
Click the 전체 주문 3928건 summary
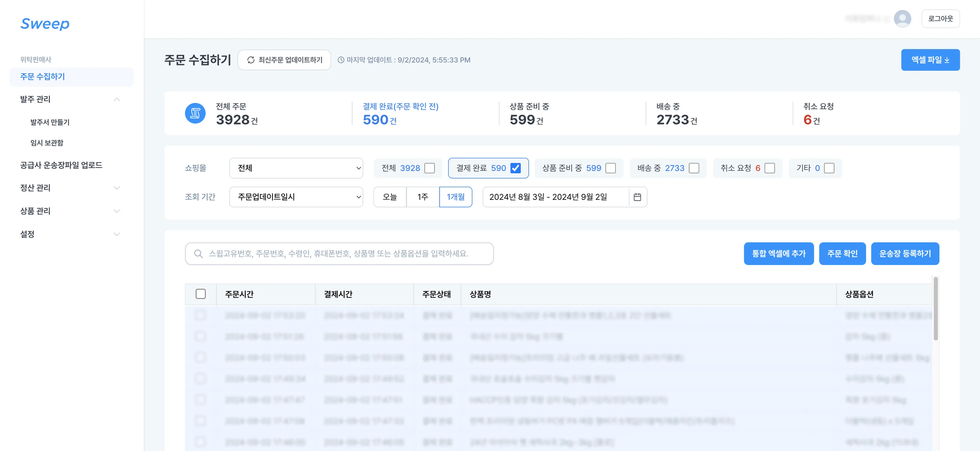tap(237, 113)
